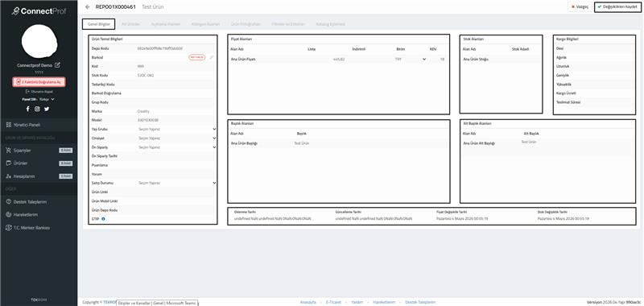644x306 pixels.
Task: Click the pencil icon in the Barkod row
Action: [x=212, y=57]
